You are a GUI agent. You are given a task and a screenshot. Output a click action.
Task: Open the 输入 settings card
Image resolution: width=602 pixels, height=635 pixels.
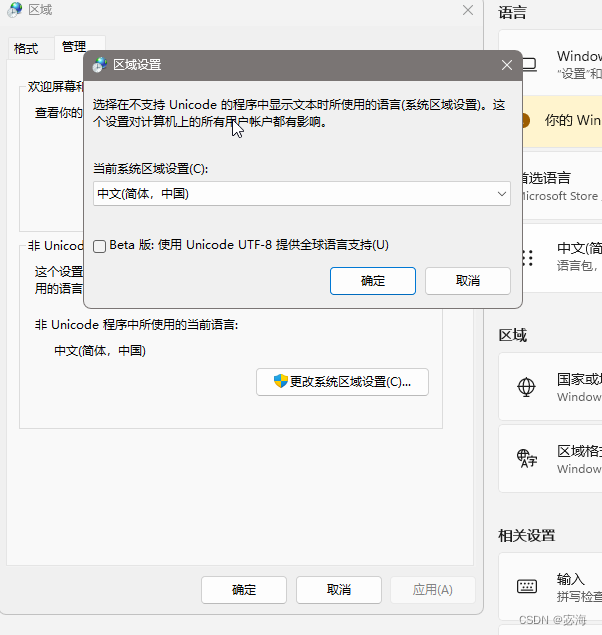click(x=551, y=586)
